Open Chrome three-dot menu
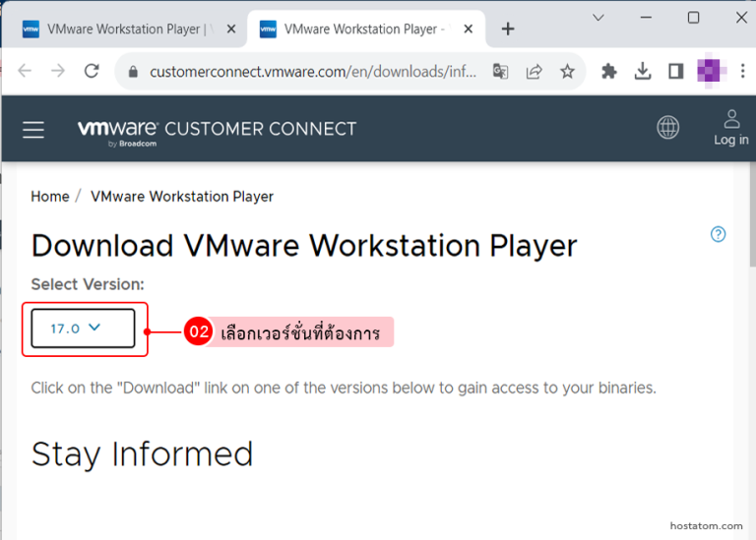756x540 pixels. pos(742,71)
